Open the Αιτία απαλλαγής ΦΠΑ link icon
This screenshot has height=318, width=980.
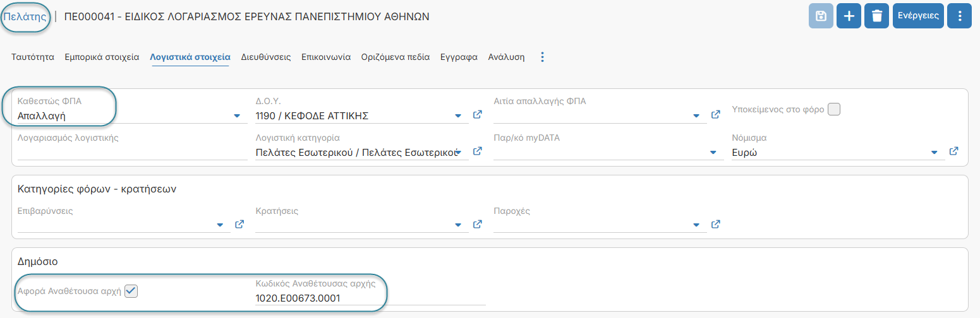tap(716, 115)
